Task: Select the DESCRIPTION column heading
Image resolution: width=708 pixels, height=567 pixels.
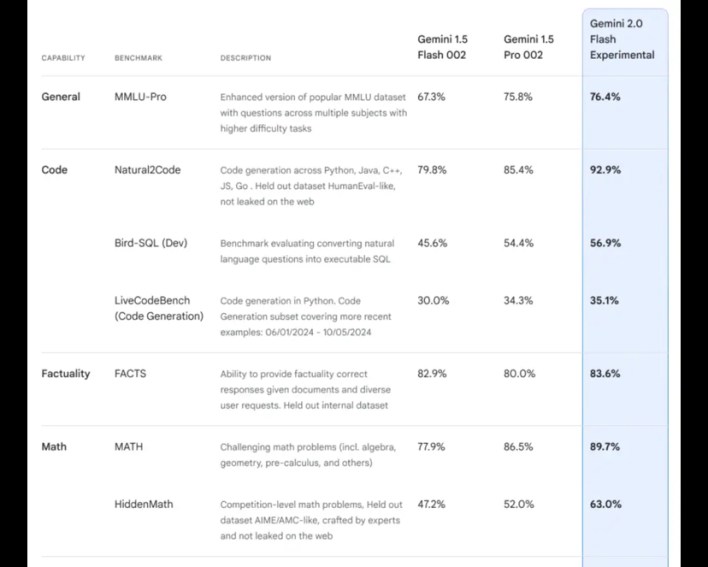Action: coord(245,58)
